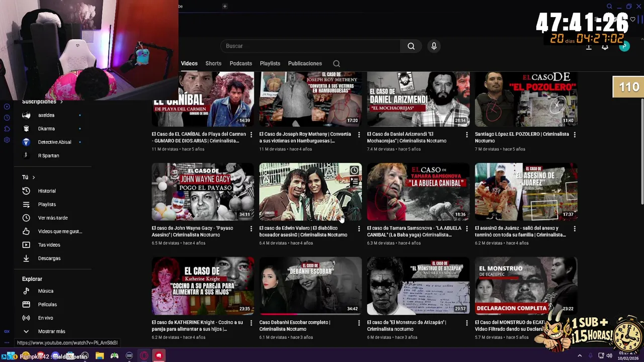Click the Opera GX taskbar icon
644x362 pixels.
click(144, 356)
